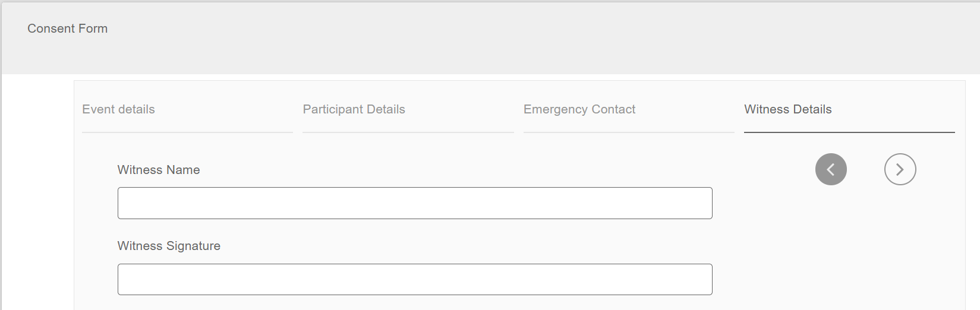Click into the Witness Signature field

(415, 280)
